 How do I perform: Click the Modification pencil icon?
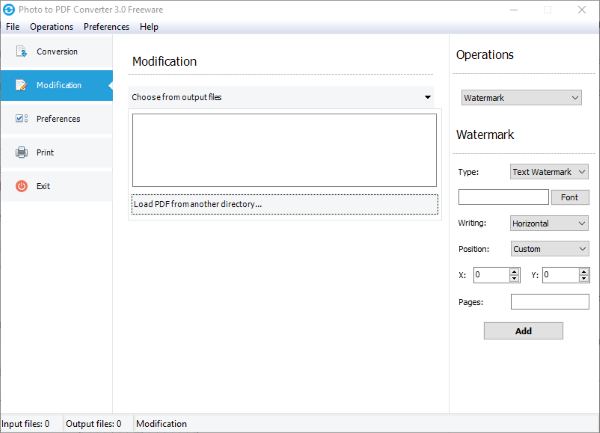click(21, 85)
